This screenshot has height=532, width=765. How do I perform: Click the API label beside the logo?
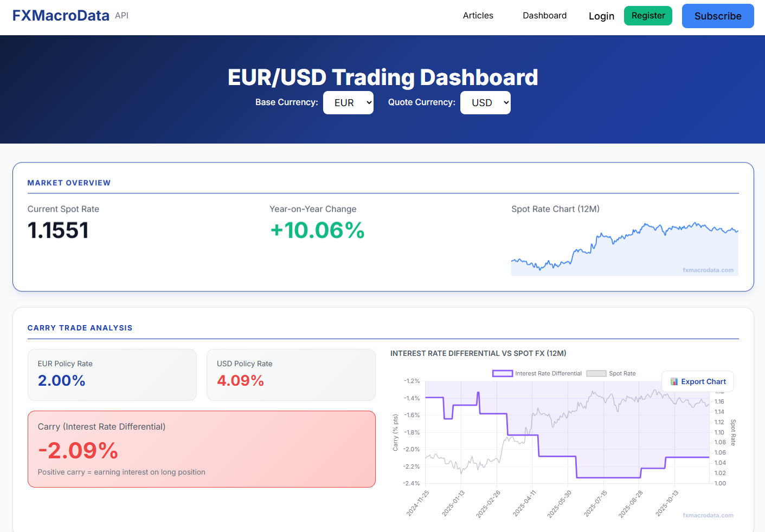click(121, 15)
